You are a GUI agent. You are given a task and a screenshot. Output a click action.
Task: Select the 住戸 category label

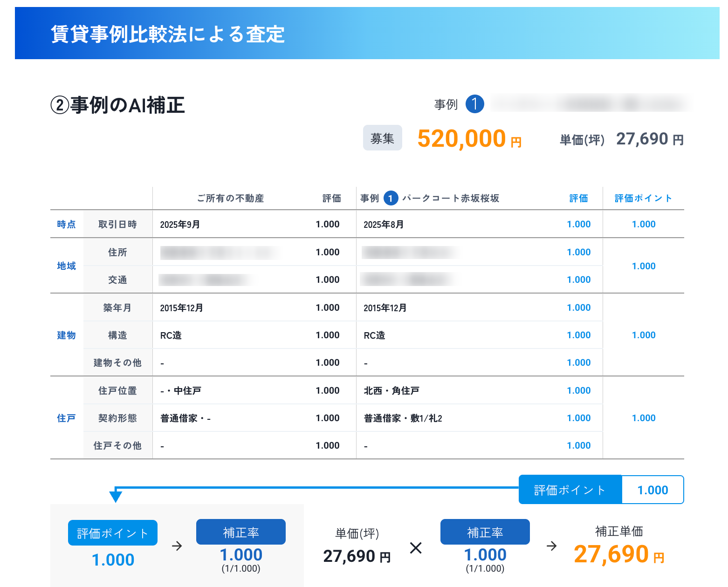[x=66, y=418]
